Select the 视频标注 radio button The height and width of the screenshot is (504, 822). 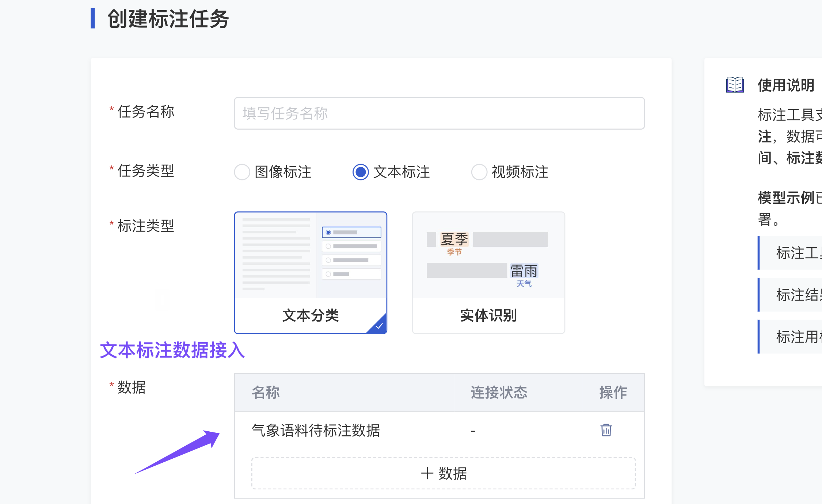[x=479, y=172]
